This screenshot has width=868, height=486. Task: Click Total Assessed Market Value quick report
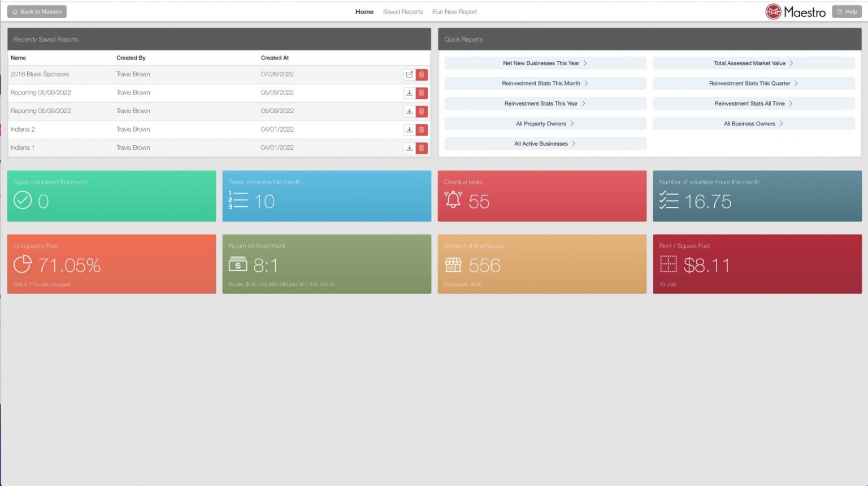(753, 63)
